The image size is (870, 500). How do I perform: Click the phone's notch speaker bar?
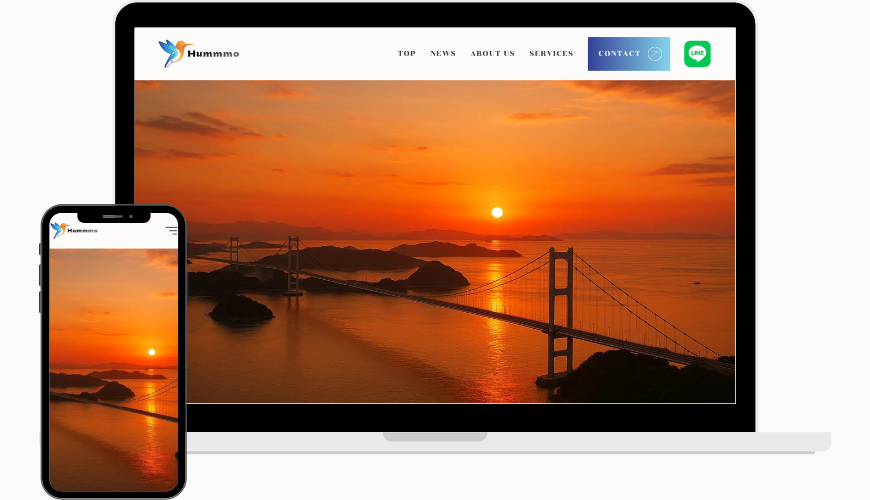pyautogui.click(x=113, y=216)
